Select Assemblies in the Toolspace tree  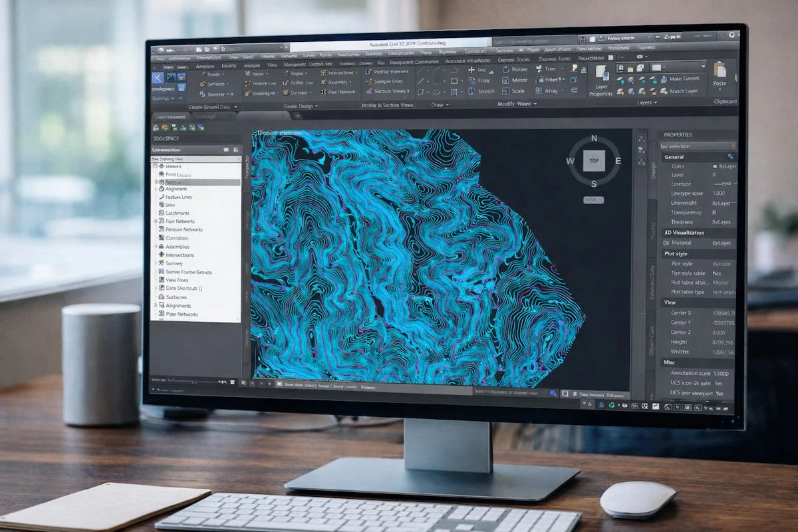[x=178, y=247]
